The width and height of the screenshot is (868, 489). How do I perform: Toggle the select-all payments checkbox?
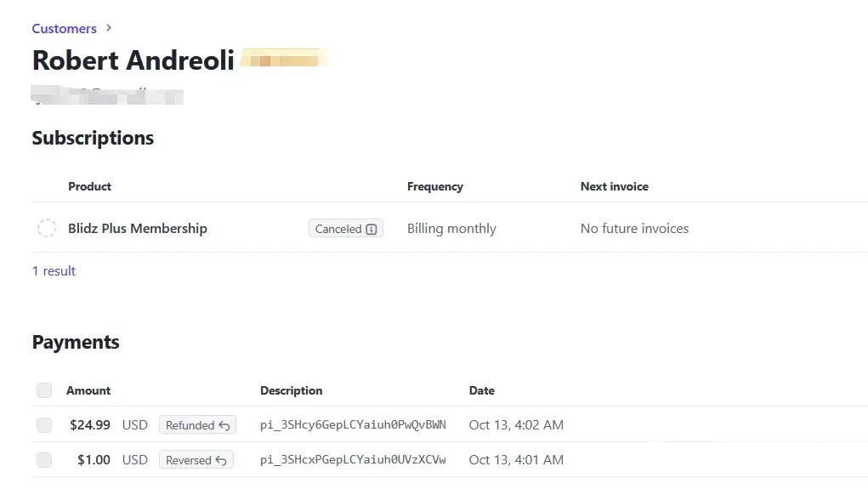click(44, 390)
